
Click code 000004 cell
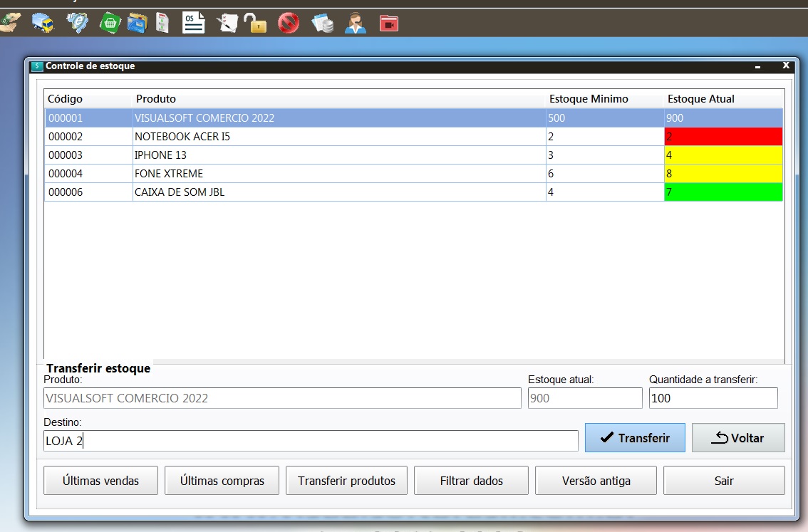click(88, 174)
